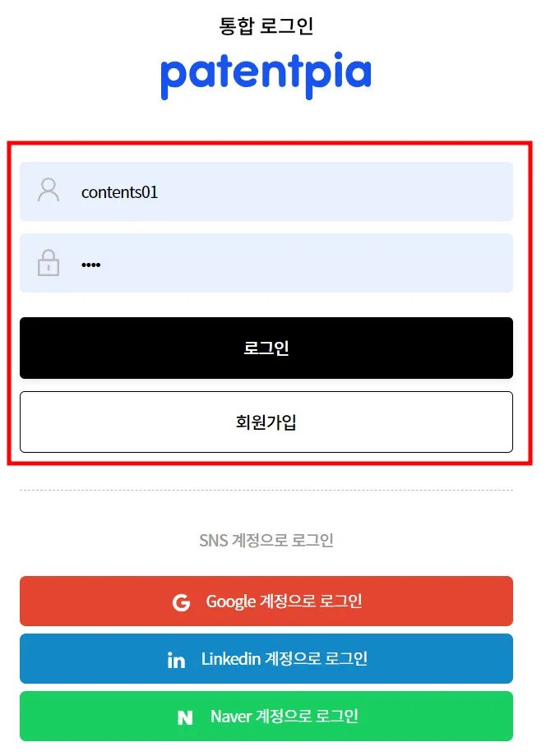Click the red highlight box border
Viewport: 546px width, 756px height.
(270, 142)
